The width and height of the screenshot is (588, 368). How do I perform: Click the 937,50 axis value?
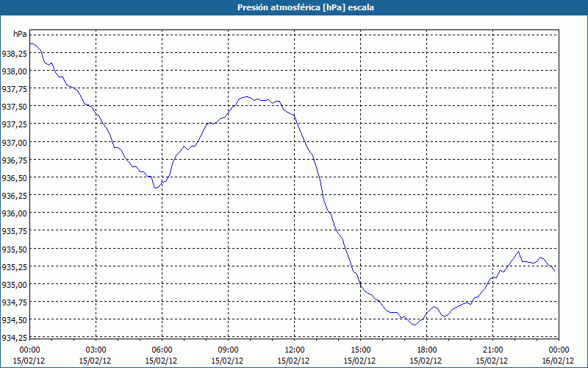14,107
